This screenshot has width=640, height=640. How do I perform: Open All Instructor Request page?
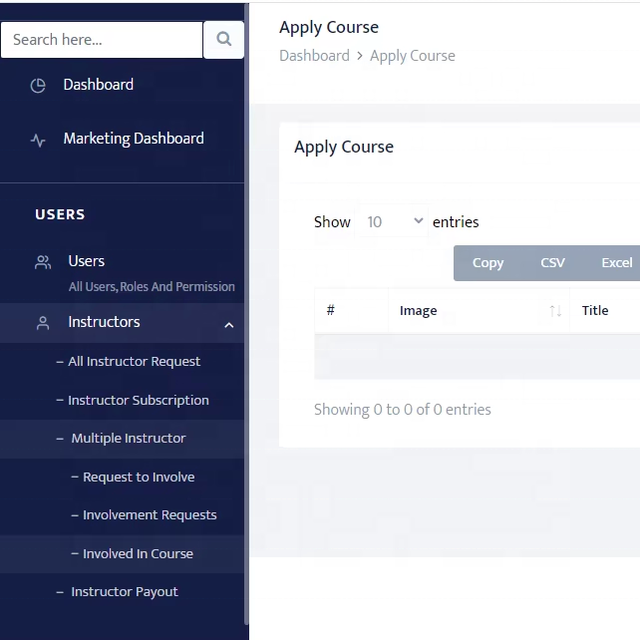point(134,362)
